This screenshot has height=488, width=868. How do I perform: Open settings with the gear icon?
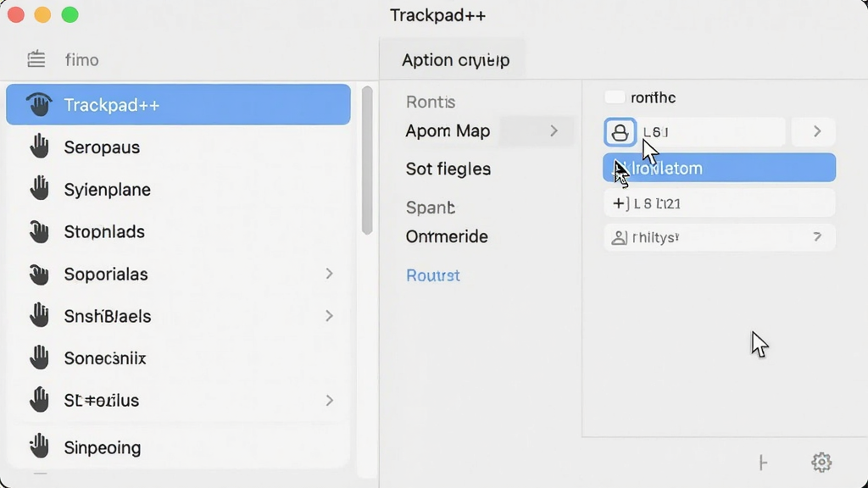821,462
